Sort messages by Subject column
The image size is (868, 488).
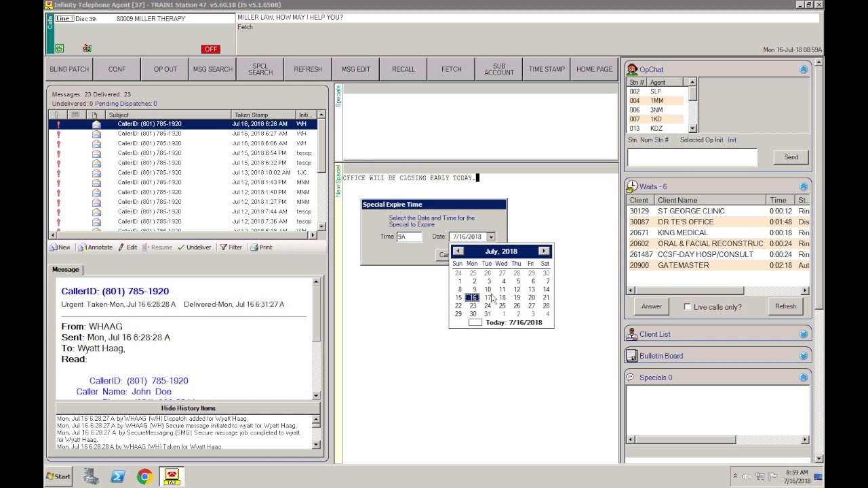168,115
